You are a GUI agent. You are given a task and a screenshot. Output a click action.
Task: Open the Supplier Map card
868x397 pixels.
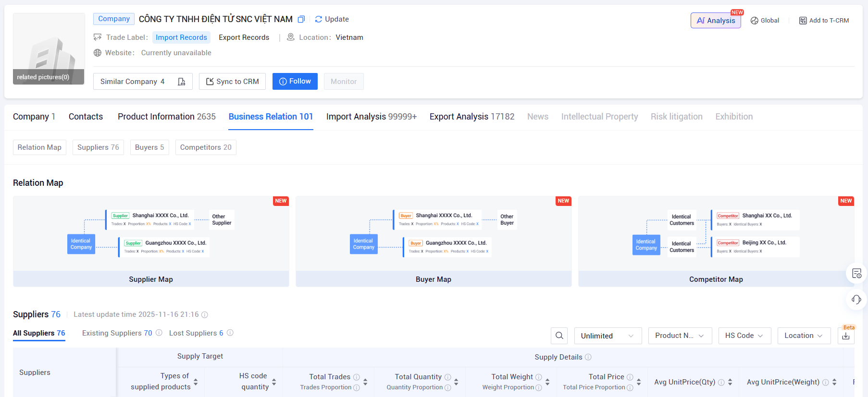(x=151, y=241)
